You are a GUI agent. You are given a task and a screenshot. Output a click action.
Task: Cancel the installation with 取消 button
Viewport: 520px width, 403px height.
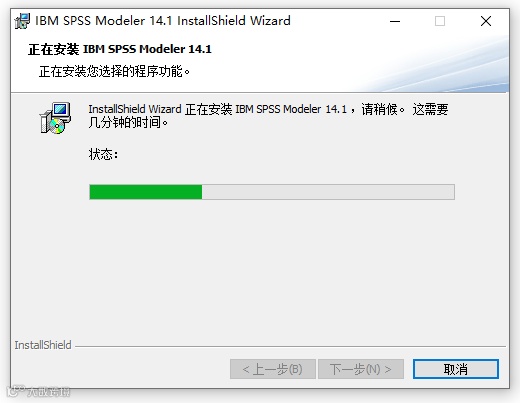coord(456,369)
